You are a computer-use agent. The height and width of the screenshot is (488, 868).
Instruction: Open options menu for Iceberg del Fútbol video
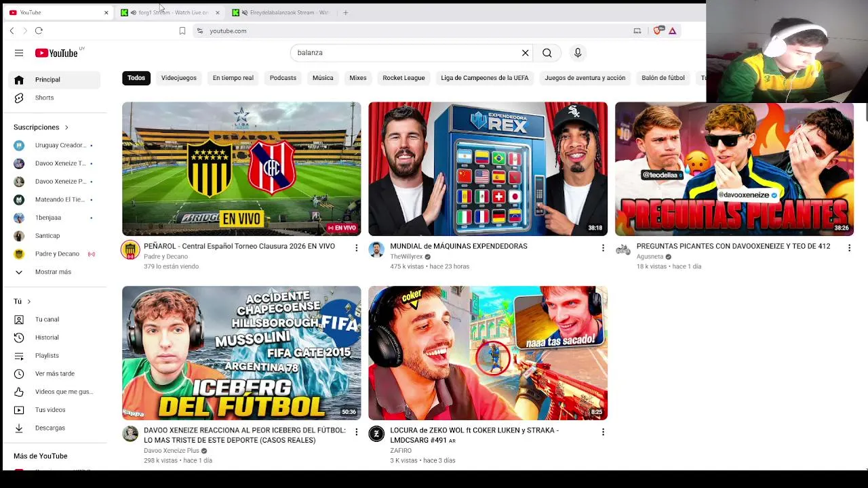(x=356, y=432)
